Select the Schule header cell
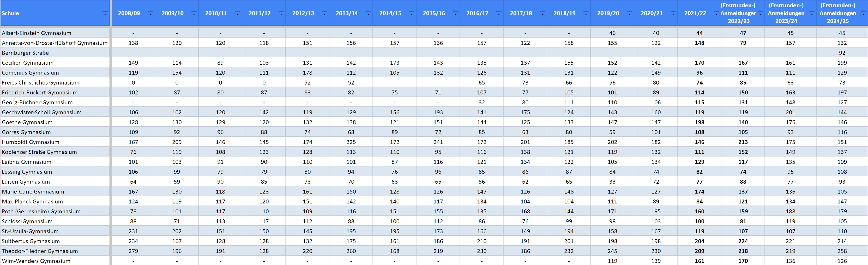 click(x=55, y=13)
